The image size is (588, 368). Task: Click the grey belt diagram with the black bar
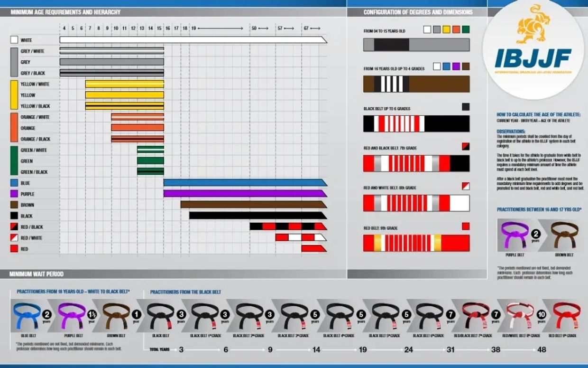click(416, 45)
